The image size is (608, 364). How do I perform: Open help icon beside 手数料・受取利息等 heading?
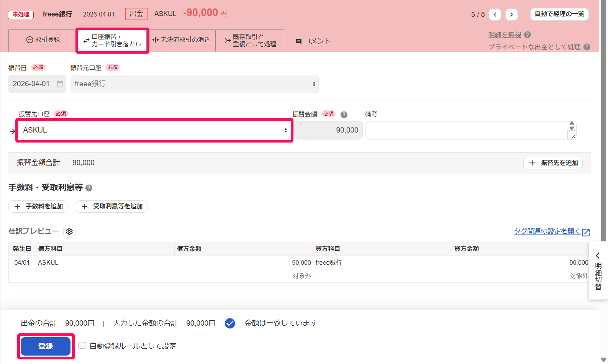tap(89, 188)
